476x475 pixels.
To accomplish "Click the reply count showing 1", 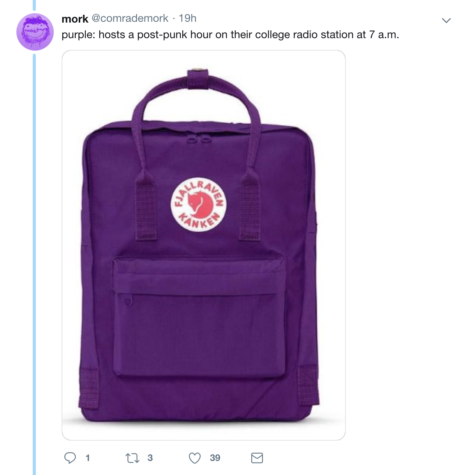I will click(x=88, y=458).
